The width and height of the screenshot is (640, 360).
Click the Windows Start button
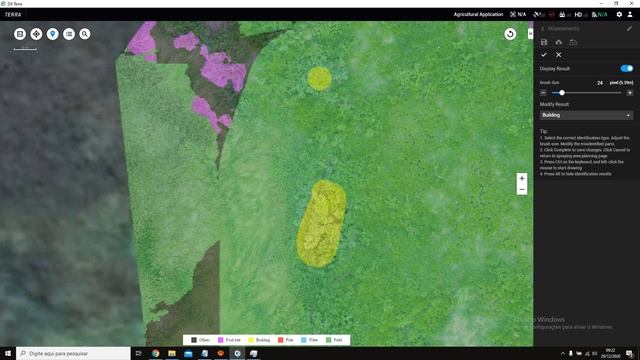8,353
